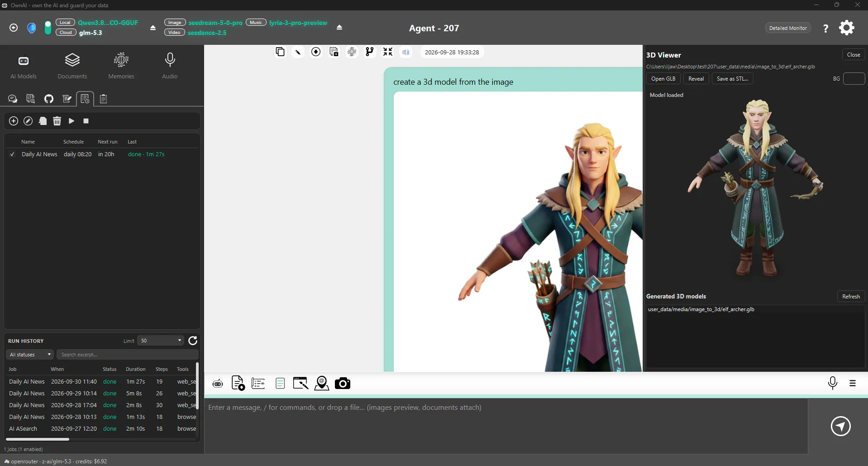Click the map pin location icon
Image resolution: width=868 pixels, height=466 pixels.
(322, 383)
